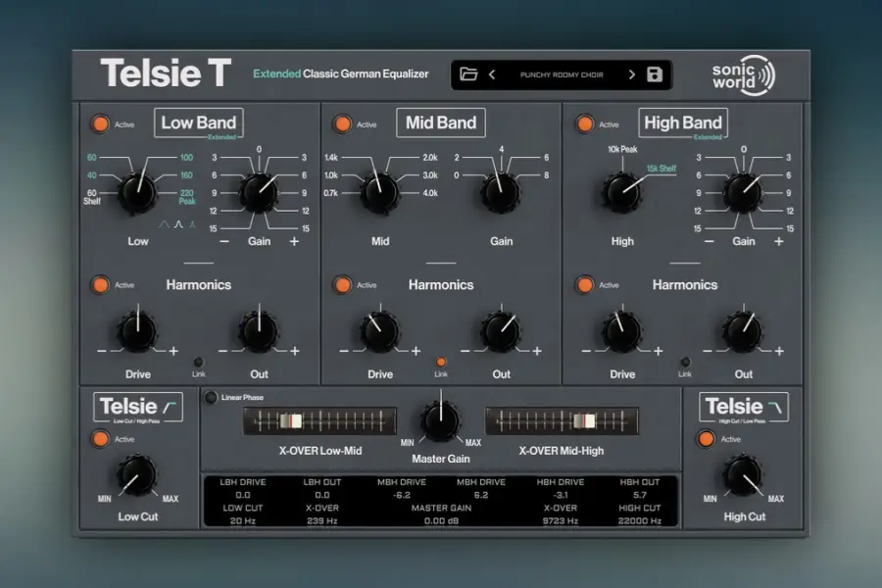Image resolution: width=882 pixels, height=588 pixels.
Task: Save the current preset with the disk icon
Action: pyautogui.click(x=653, y=73)
